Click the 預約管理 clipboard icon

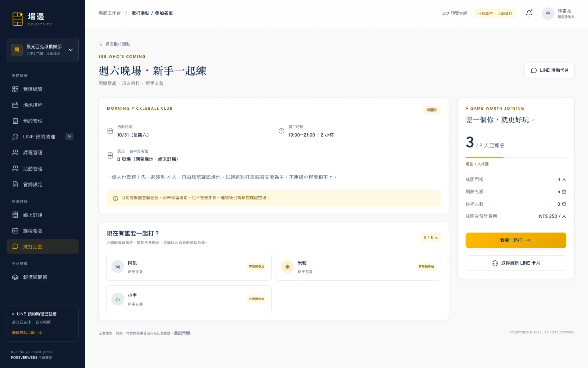coord(15,121)
